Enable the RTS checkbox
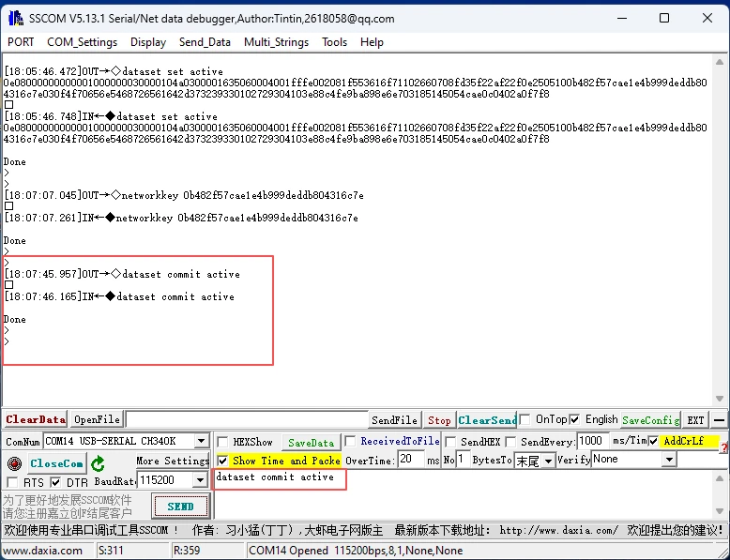730x560 pixels. tap(12, 482)
